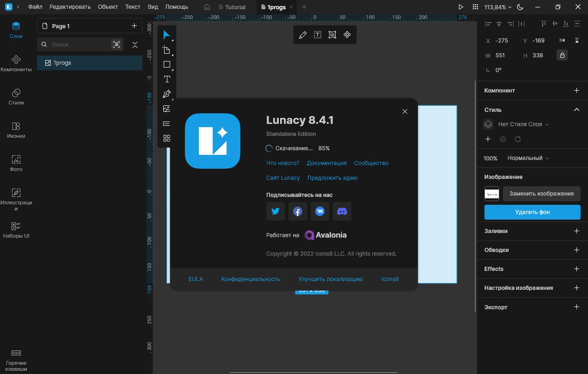Open the Нет Стиля Слоя dropdown
The width and height of the screenshot is (588, 374).
523,124
